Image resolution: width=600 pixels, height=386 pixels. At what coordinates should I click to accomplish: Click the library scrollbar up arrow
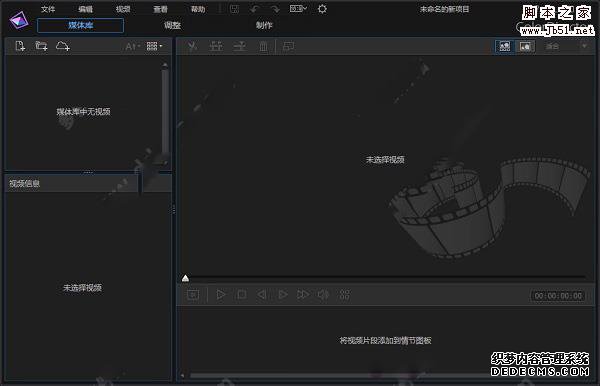pyautogui.click(x=165, y=65)
